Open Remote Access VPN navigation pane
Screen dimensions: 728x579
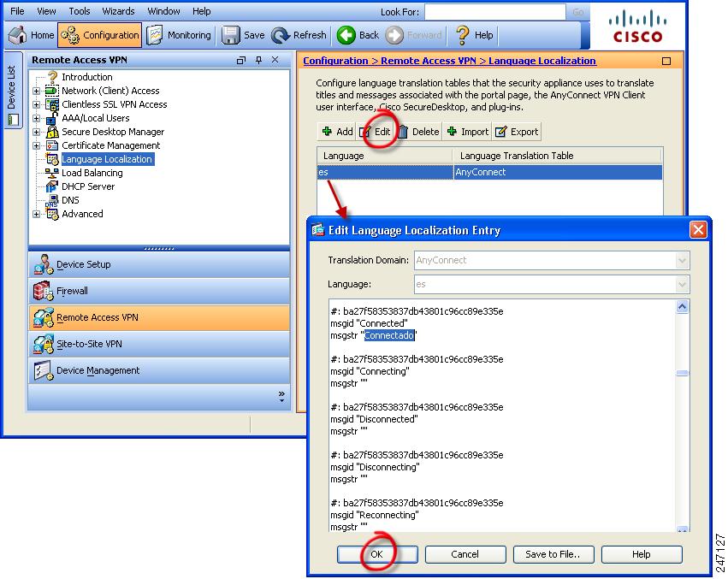(x=159, y=317)
